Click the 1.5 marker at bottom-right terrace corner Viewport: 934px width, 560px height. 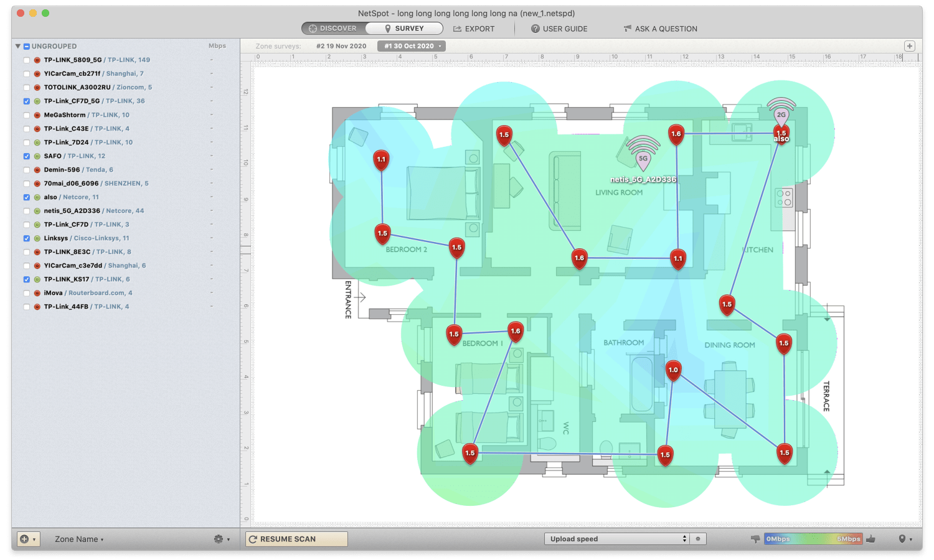tap(785, 454)
